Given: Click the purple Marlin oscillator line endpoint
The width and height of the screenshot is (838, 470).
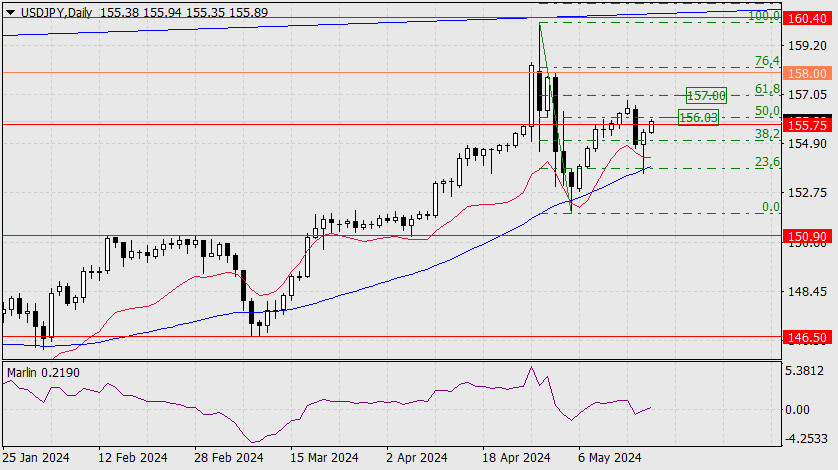Looking at the screenshot, I should click(650, 408).
